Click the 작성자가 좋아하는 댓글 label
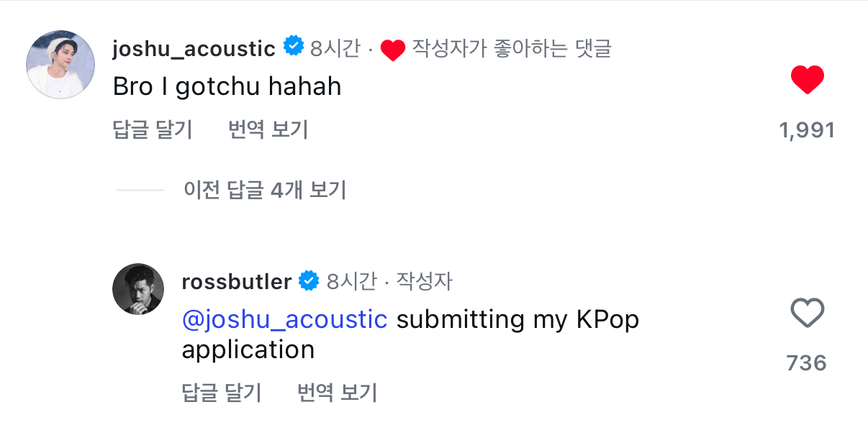The image size is (868, 425). (511, 49)
